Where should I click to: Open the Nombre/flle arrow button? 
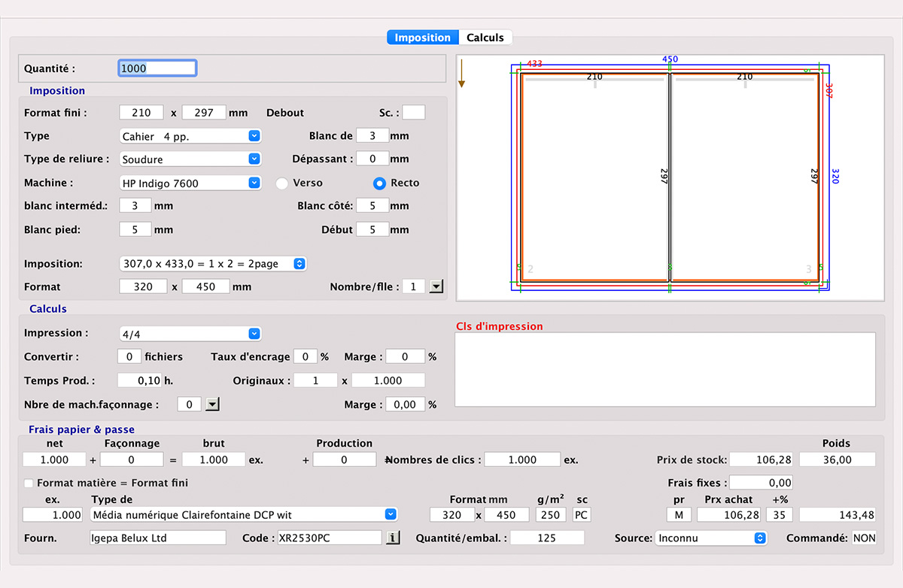click(436, 286)
